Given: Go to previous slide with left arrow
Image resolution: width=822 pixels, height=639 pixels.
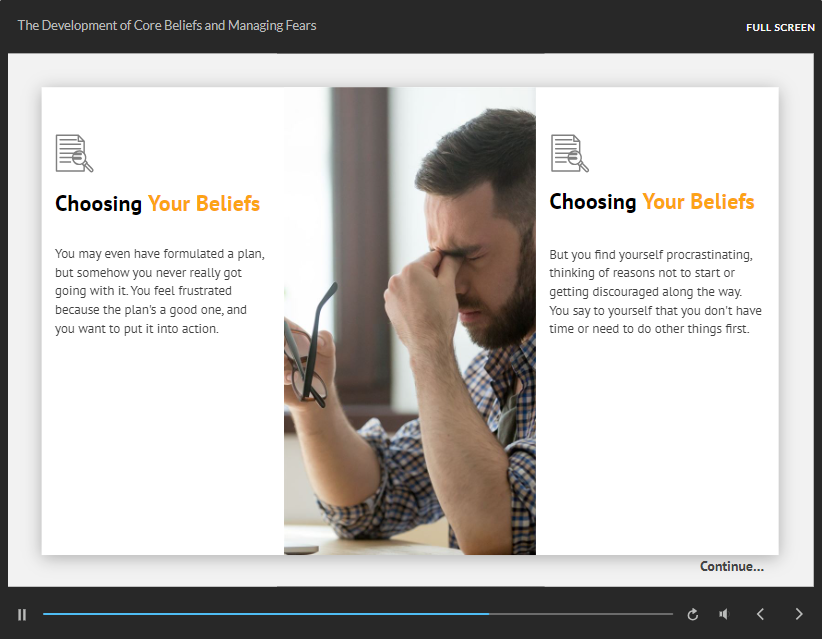Looking at the screenshot, I should 760,614.
